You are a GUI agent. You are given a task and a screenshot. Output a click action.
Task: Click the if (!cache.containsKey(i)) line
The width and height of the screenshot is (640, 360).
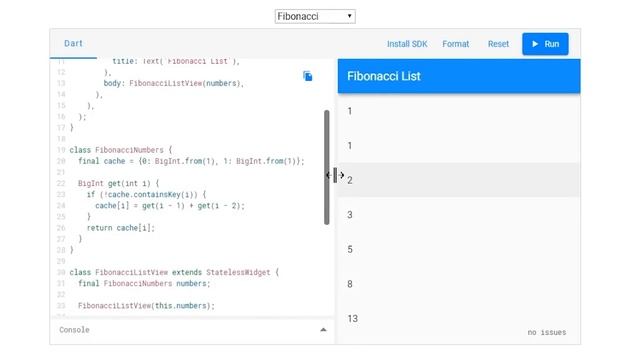pyautogui.click(x=147, y=194)
